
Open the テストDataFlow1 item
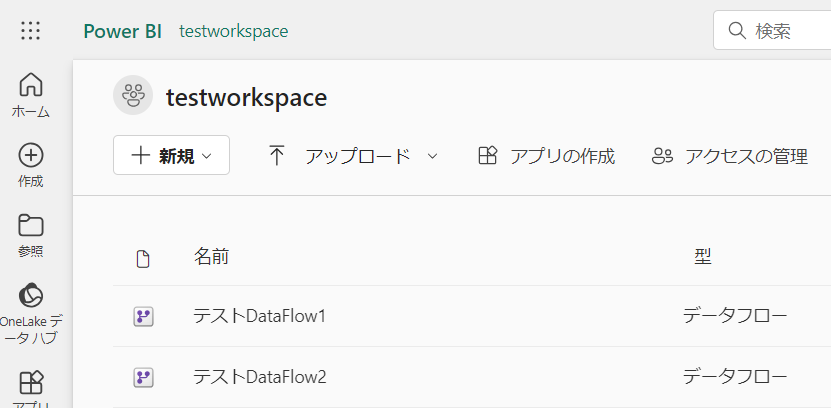coord(259,317)
